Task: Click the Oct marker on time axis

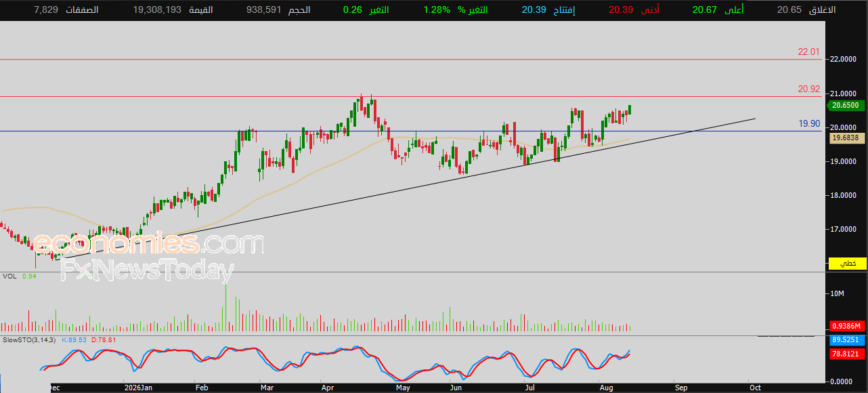Action: click(x=755, y=388)
